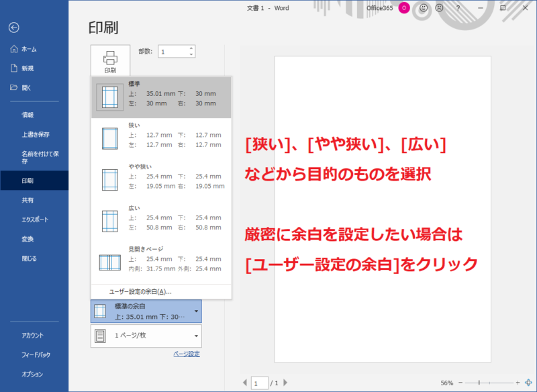Click the New (新規) document icon

[14, 68]
